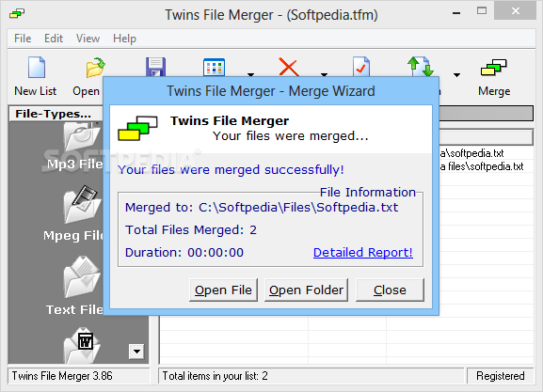
Task: Maximize the main window
Action: pyautogui.click(x=481, y=11)
